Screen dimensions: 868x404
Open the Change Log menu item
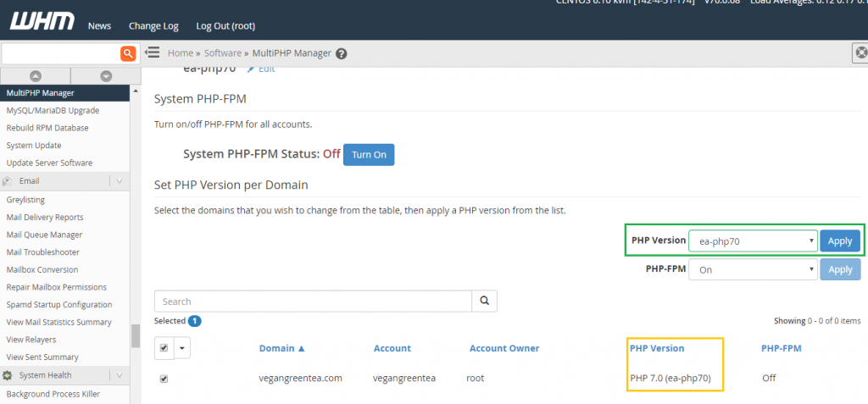coord(153,26)
